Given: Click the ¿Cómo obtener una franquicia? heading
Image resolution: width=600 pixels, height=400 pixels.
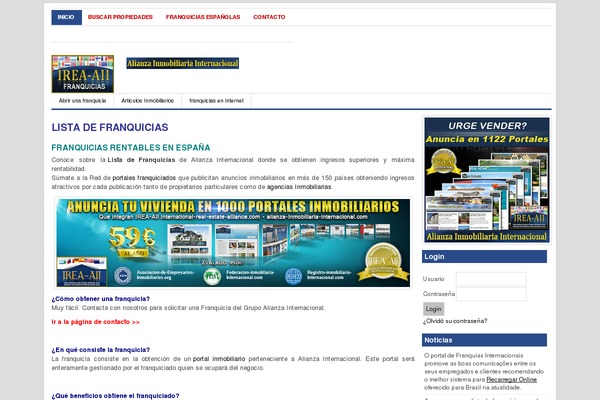Looking at the screenshot, I should (x=101, y=299).
